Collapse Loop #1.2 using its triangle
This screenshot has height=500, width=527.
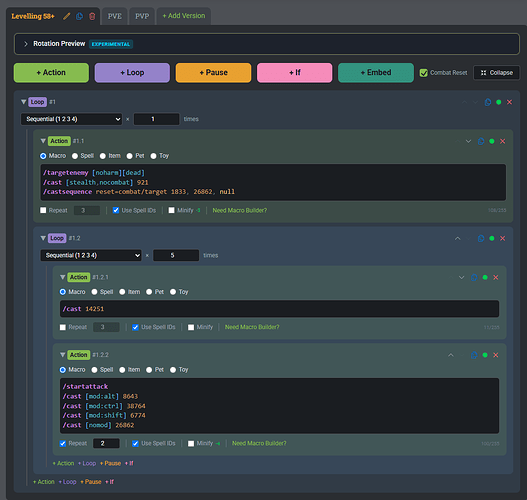pyautogui.click(x=43, y=238)
